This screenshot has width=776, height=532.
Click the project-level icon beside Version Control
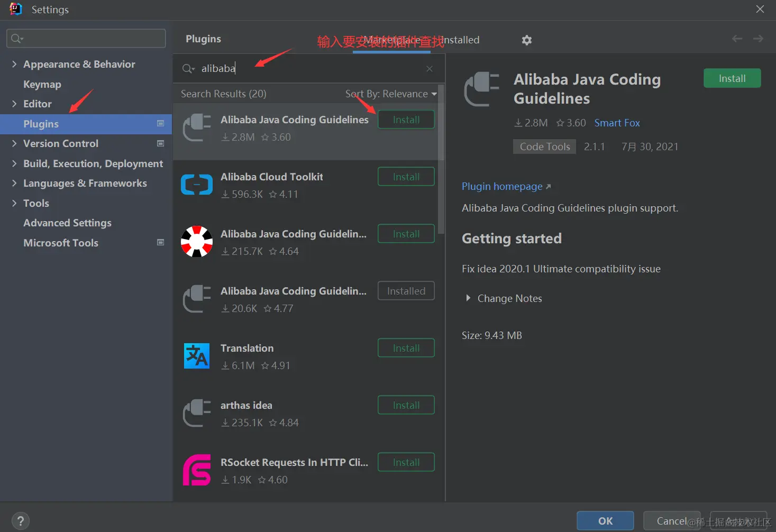pos(161,143)
